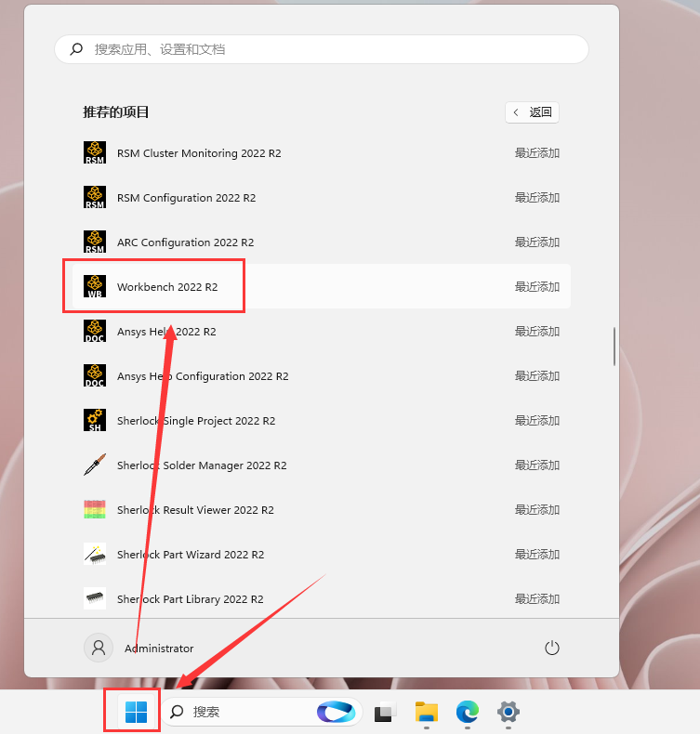
Task: Select the text RSM Configuration 2022 R2
Action: 186,198
